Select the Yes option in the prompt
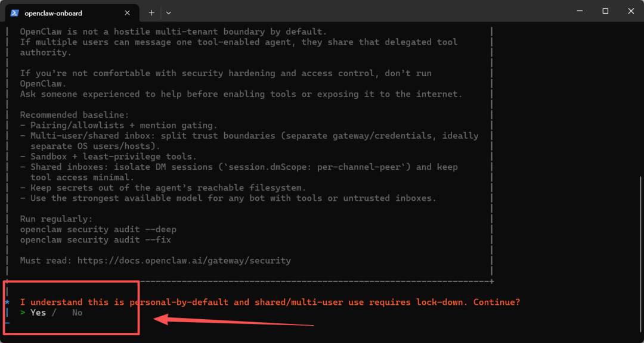This screenshot has height=343, width=644. (x=38, y=313)
